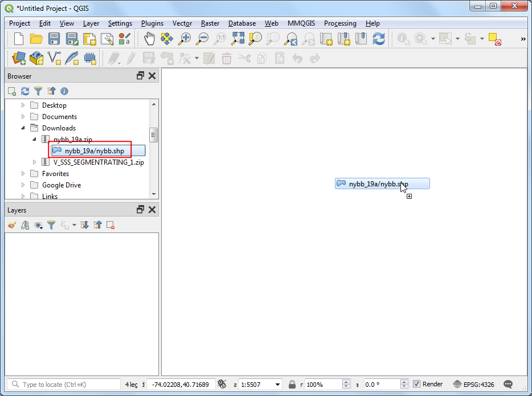The height and width of the screenshot is (396, 532).
Task: Collapse the Downloads folder tree
Action: coord(23,128)
